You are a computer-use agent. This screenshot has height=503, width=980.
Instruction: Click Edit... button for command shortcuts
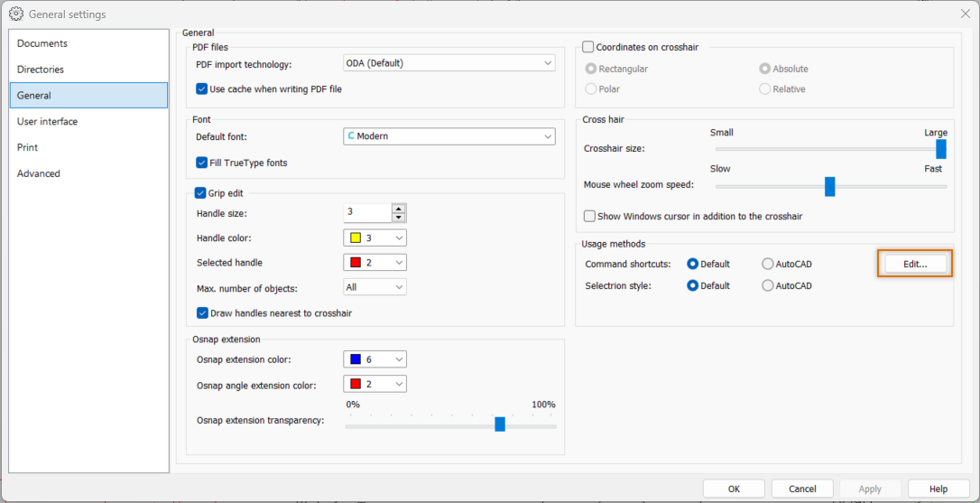click(x=915, y=264)
